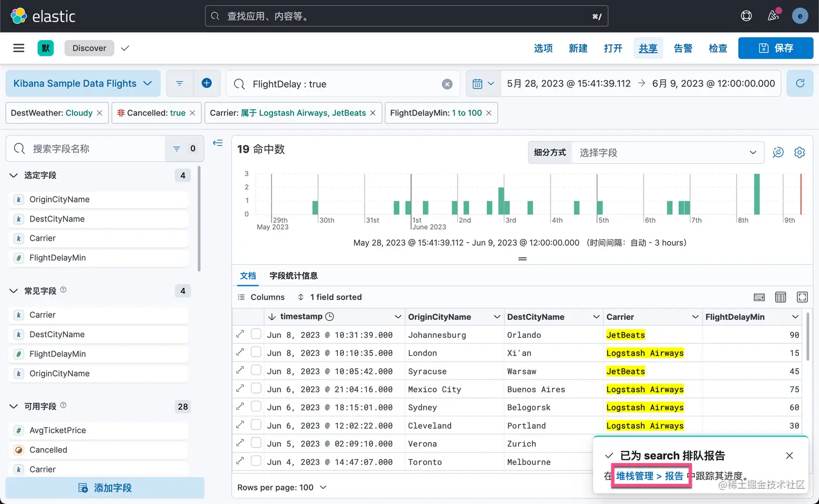
Task: Close the search queued report toast
Action: (x=789, y=455)
